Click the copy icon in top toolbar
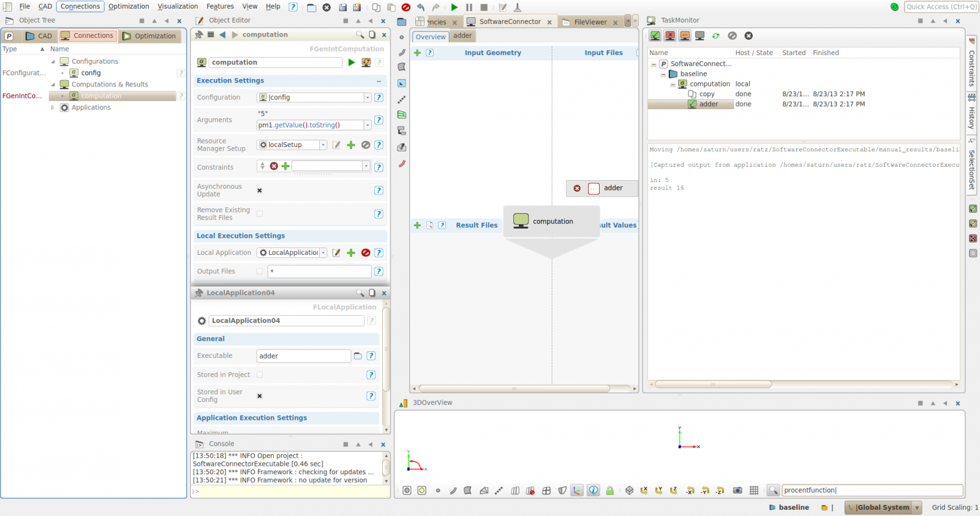This screenshot has height=516, width=980. pos(376,7)
